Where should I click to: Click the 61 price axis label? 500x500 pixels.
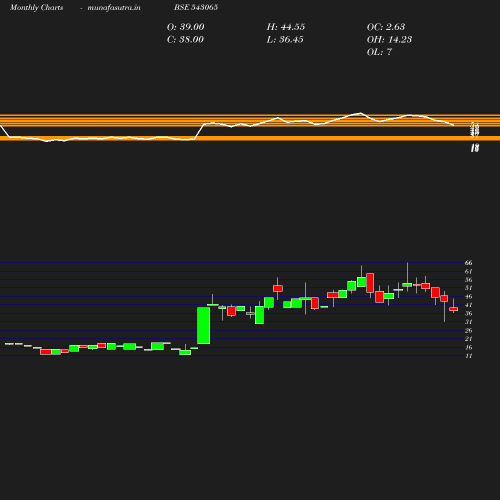[468, 271]
